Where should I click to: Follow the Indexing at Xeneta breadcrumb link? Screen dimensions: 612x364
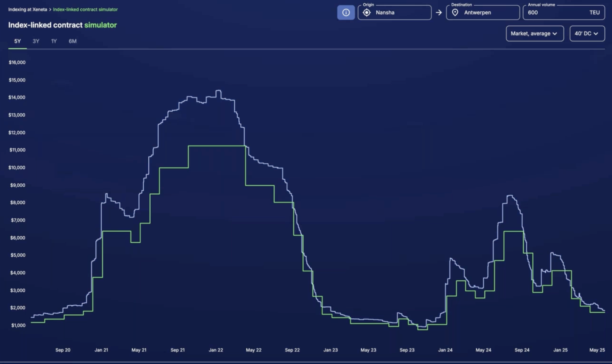28,9
